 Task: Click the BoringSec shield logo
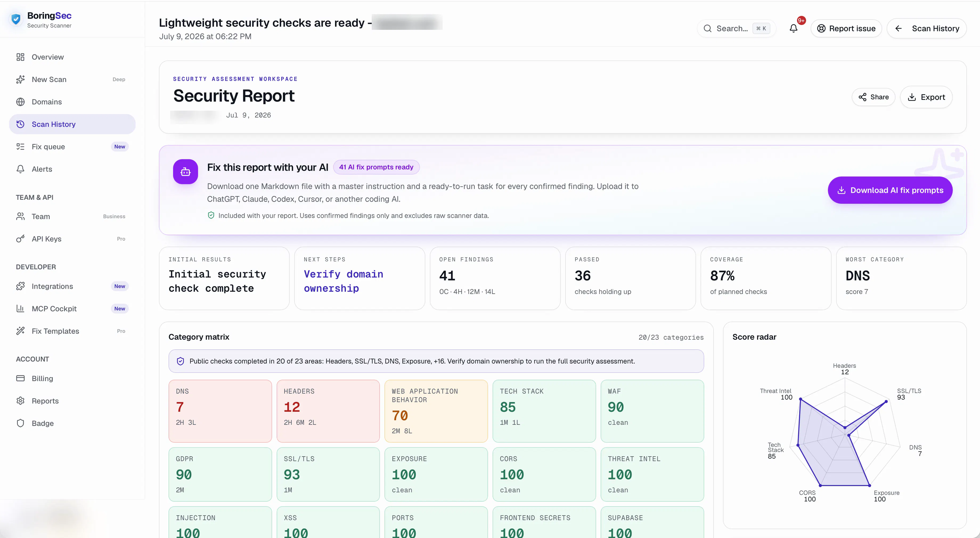click(x=16, y=19)
